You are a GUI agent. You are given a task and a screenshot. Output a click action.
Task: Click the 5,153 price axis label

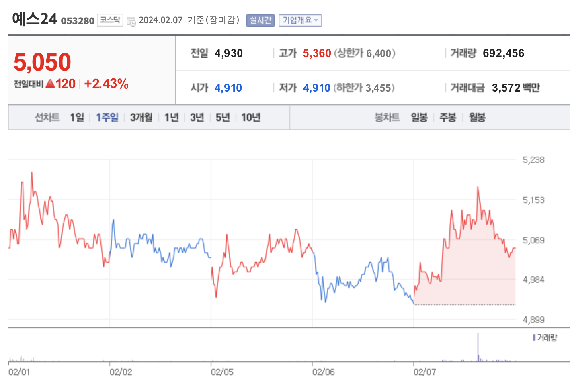(533, 200)
